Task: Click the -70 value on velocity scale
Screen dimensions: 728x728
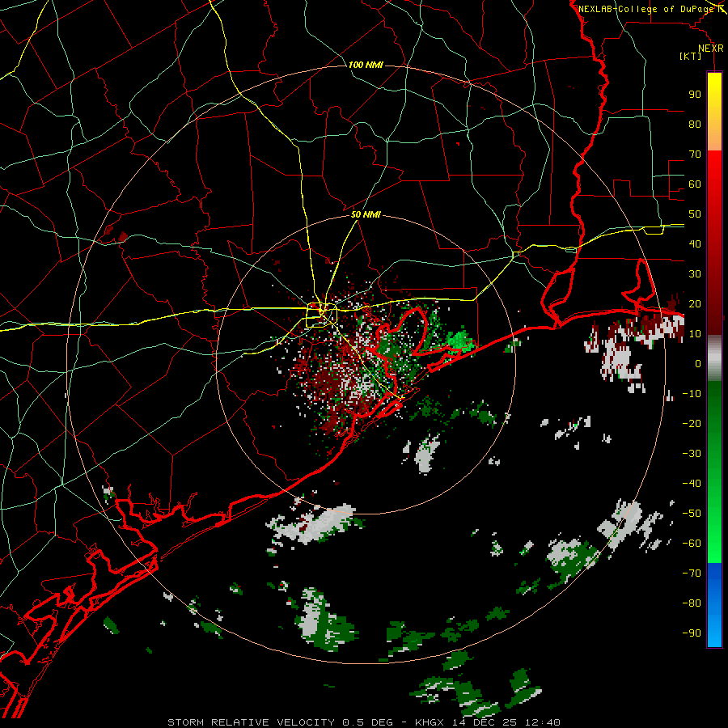Action: [x=692, y=574]
